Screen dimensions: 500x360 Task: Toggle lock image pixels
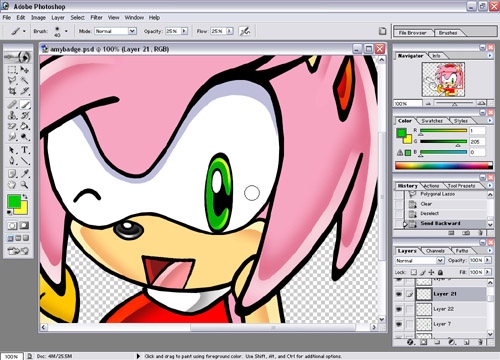coord(423,272)
